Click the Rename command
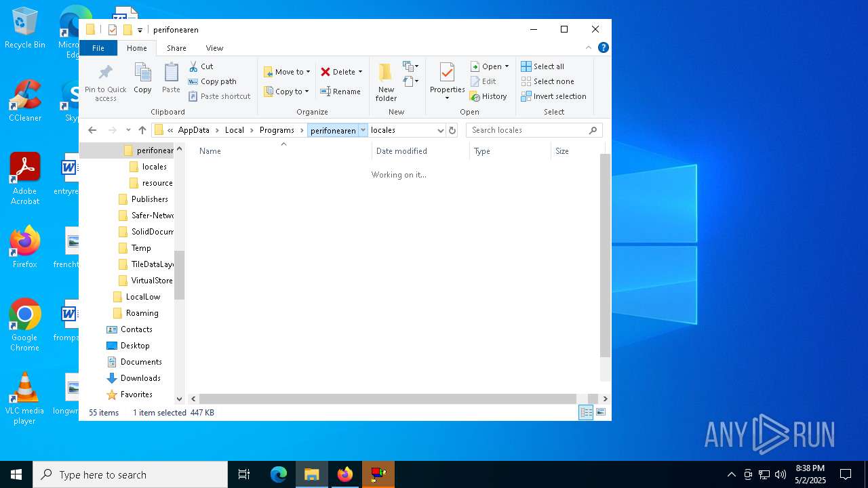 point(340,91)
